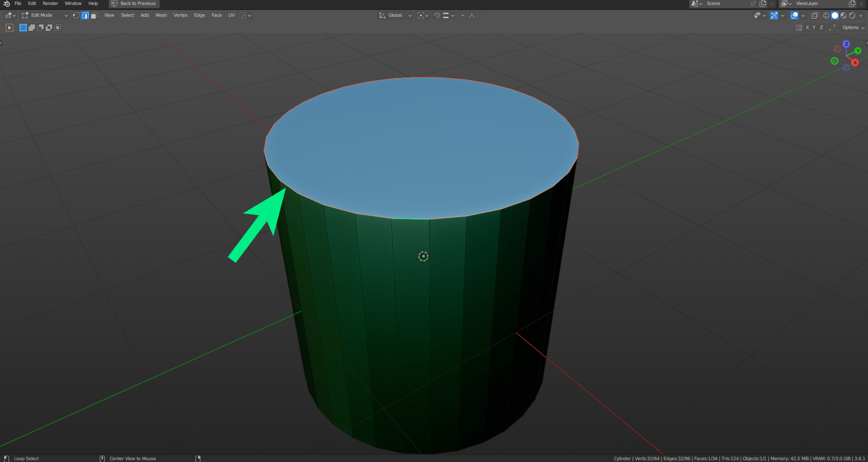
Task: Disable the show overlays toggle
Action: (795, 15)
